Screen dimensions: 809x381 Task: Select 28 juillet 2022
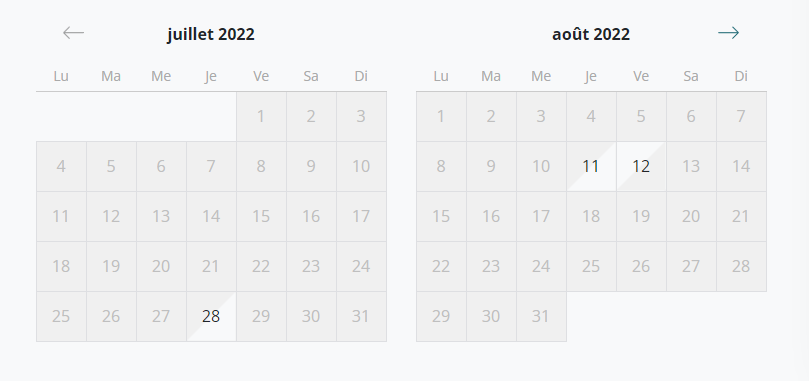click(x=211, y=316)
